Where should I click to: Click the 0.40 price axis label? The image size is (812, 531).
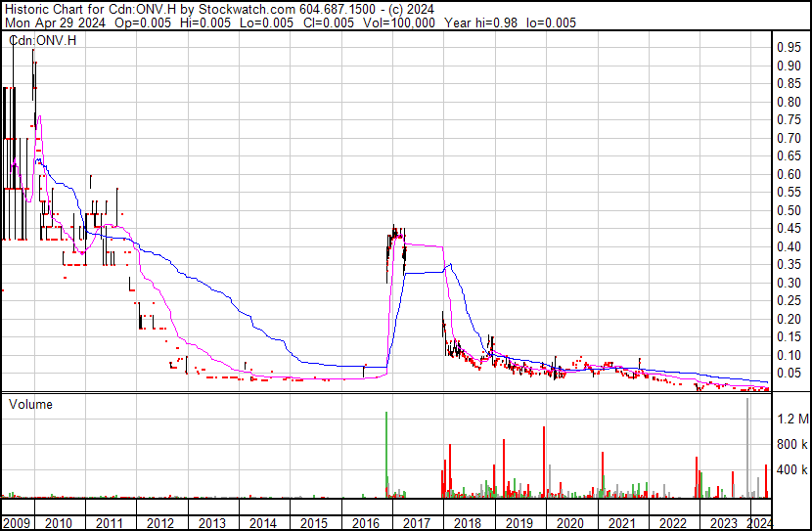point(789,246)
